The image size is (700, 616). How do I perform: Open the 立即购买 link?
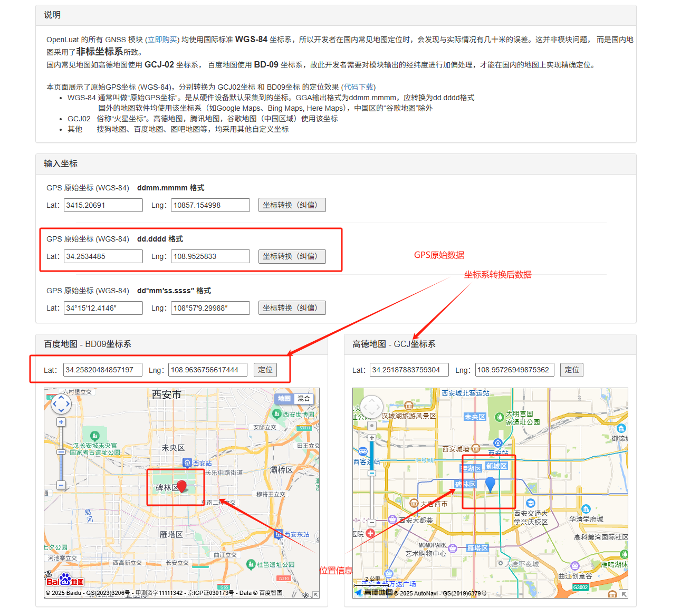pos(162,40)
